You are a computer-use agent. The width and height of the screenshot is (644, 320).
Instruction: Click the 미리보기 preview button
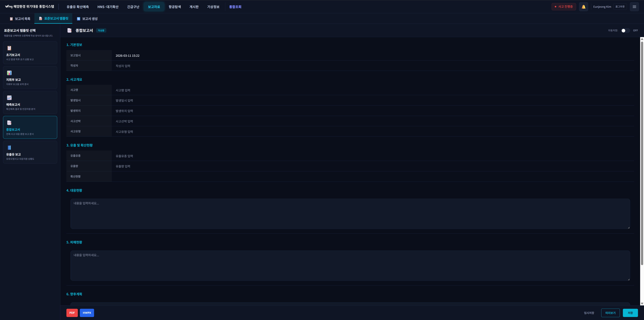click(610, 313)
